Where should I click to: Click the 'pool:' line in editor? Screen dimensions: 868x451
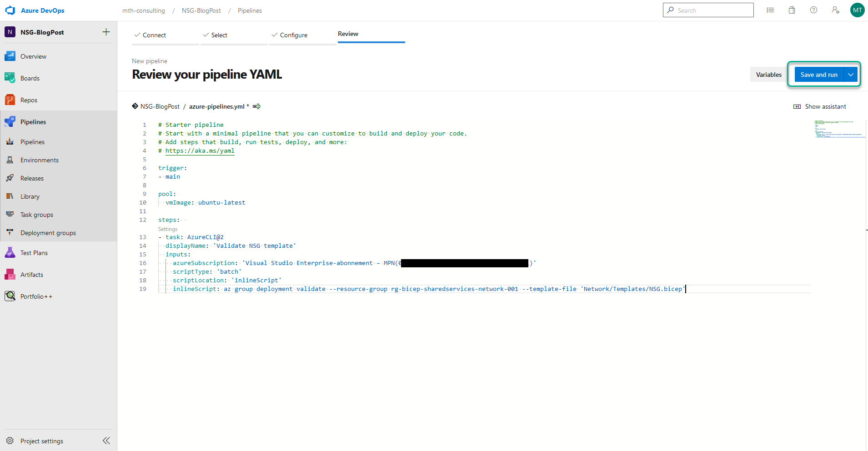(x=167, y=194)
